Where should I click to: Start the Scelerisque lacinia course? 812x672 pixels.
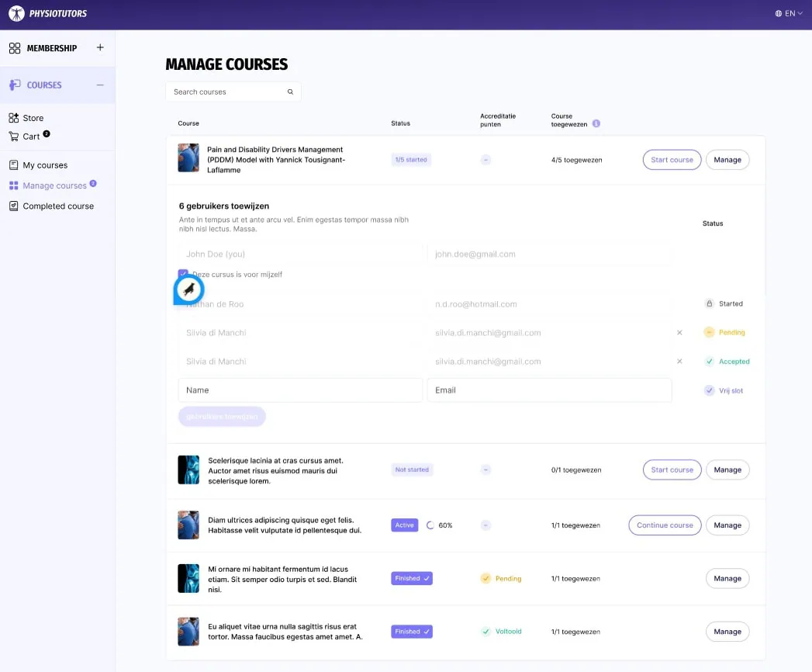(x=672, y=470)
